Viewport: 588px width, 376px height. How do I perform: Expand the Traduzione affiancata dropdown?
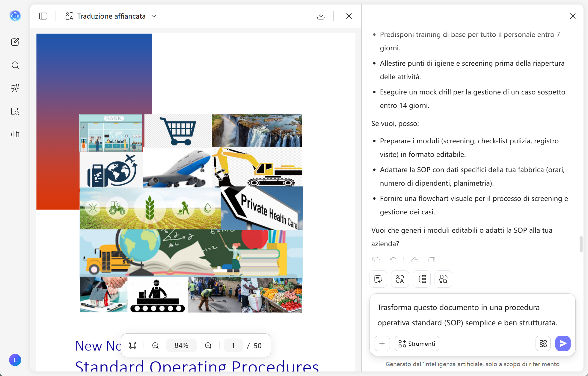[x=154, y=16]
